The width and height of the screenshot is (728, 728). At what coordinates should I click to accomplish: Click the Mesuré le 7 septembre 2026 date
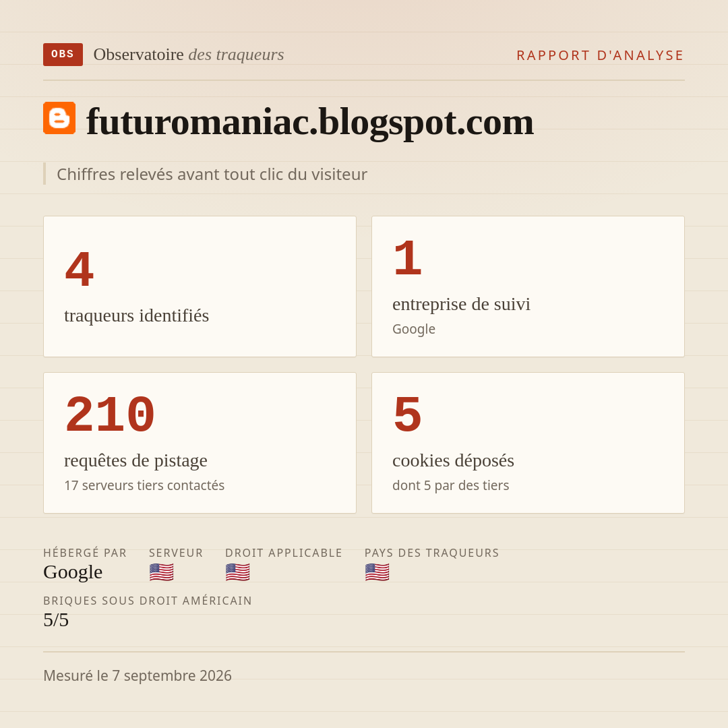[138, 675]
